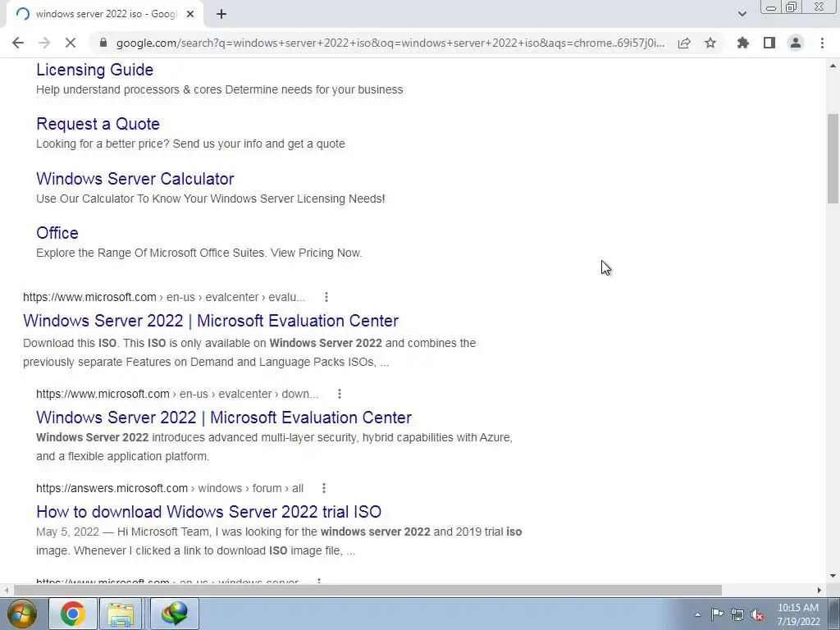Open Windows Explorer from the taskbar
This screenshot has width=840, height=630.
(121, 614)
